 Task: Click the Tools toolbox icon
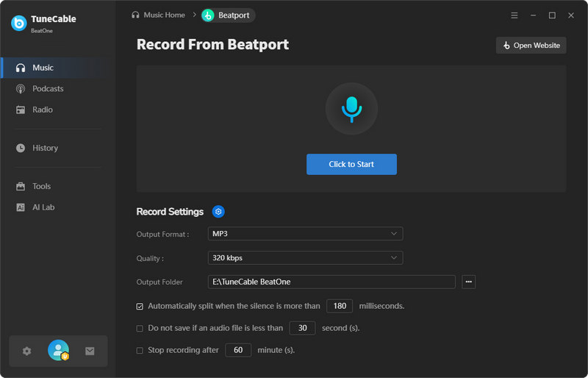tap(21, 186)
